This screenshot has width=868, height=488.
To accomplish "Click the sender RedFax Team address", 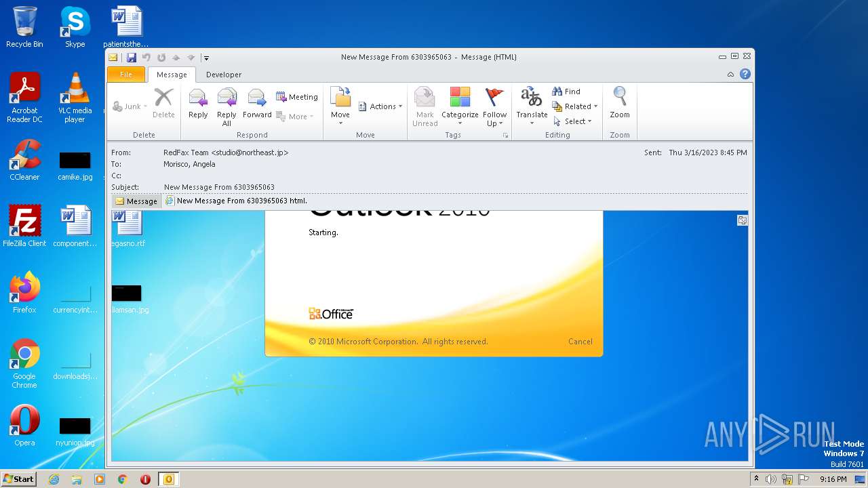I will click(226, 153).
